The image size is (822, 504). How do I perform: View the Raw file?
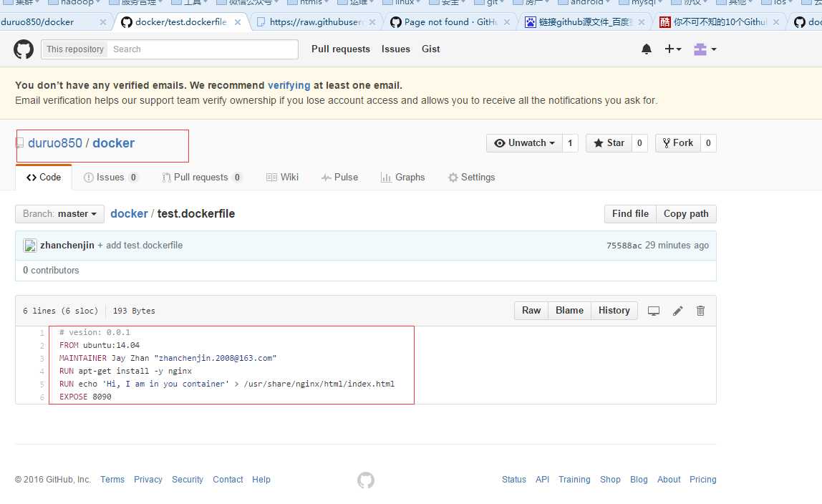[x=531, y=311]
